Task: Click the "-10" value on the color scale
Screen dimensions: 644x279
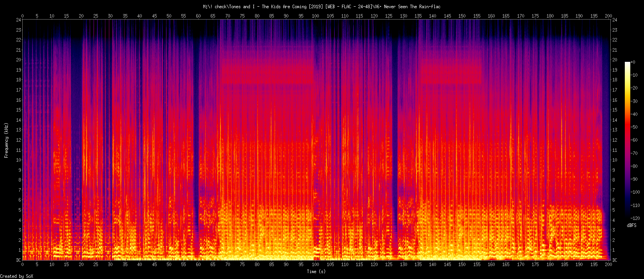Action: click(635, 75)
